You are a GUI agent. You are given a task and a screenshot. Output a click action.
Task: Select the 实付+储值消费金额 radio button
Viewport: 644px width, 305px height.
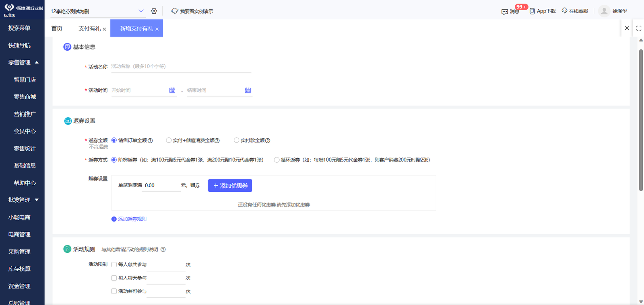[x=169, y=140]
